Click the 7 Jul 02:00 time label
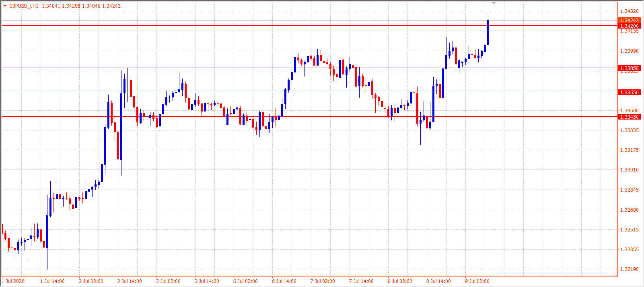The width and height of the screenshot is (644, 287). click(323, 281)
